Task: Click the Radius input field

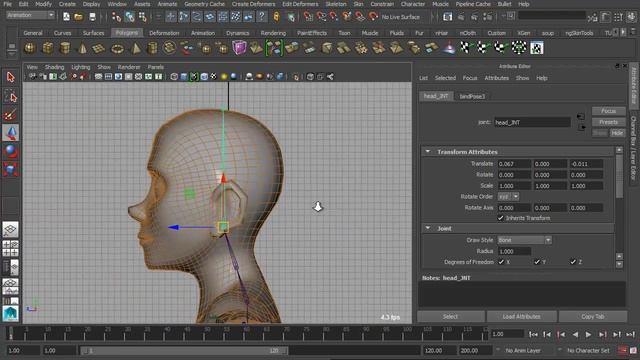Action: click(514, 251)
